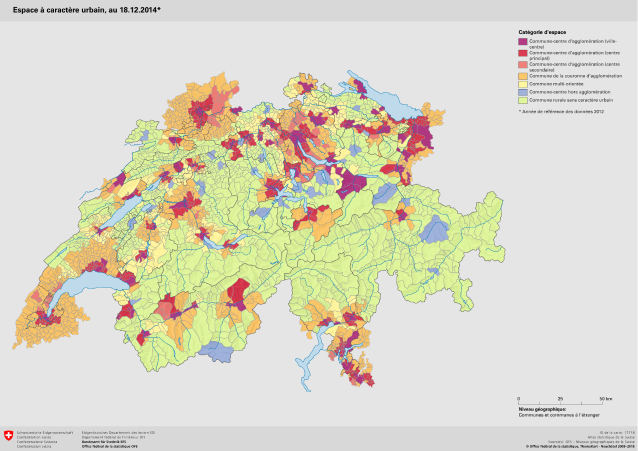The height and width of the screenshot is (451, 638).
Task: Click the red centre principal legend swatch
Action: 523,55
